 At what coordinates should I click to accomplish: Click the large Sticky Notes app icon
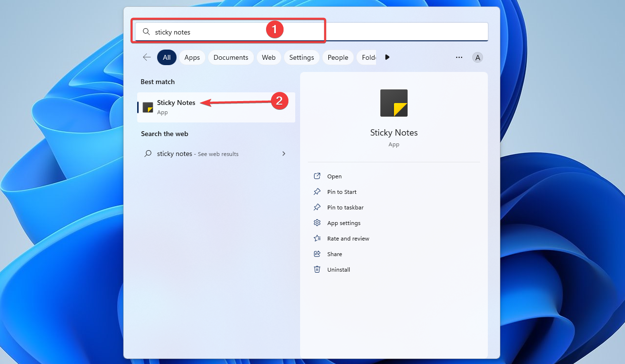tap(394, 103)
